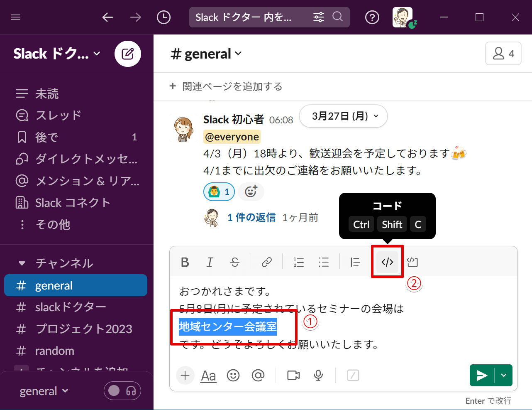Viewport: 532px width, 410px height.
Task: Click the 関連ページを追加する button
Action: point(225,86)
